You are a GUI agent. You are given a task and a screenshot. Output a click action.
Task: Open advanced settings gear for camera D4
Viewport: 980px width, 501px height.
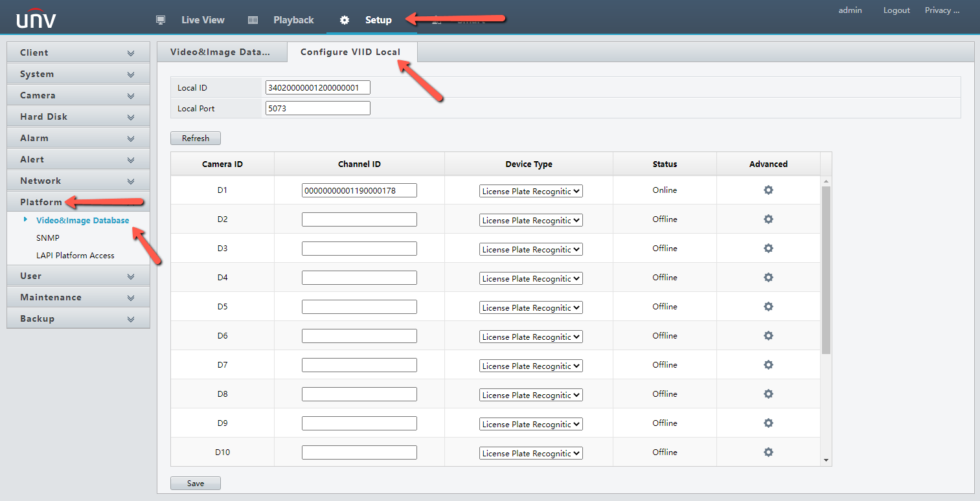768,278
